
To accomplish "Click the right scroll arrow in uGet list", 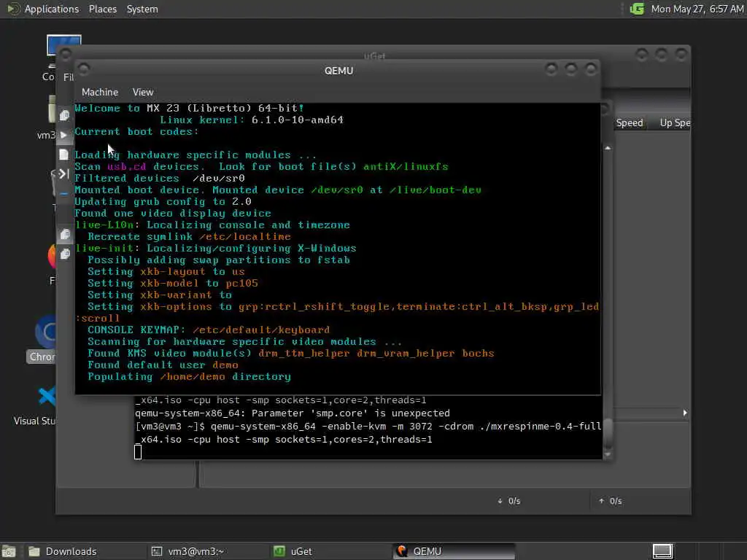I will coord(684,413).
